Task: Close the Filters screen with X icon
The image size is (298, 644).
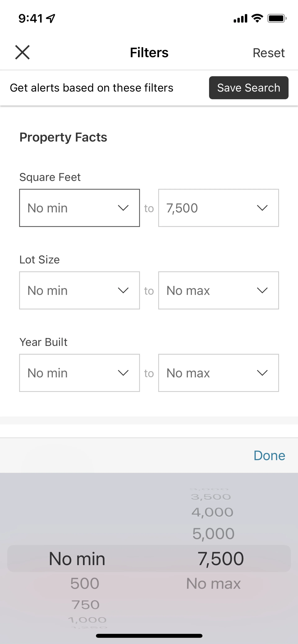Action: pyautogui.click(x=23, y=52)
